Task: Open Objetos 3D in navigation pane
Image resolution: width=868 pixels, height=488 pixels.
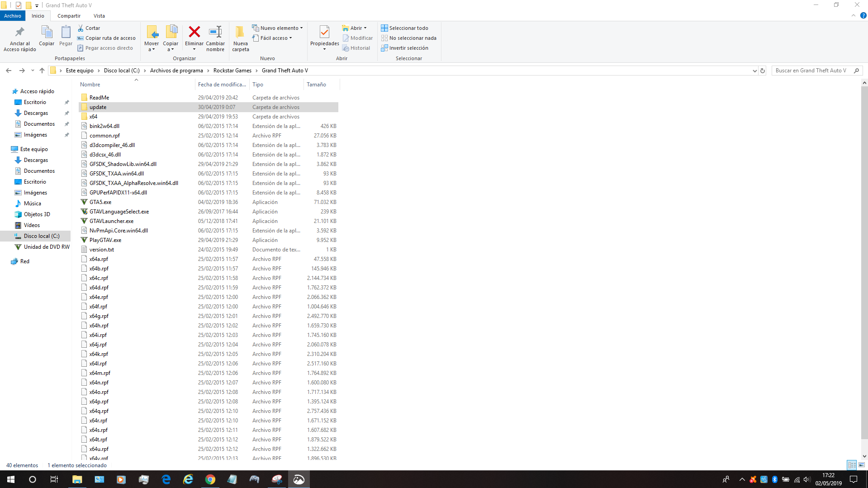Action: 37,214
